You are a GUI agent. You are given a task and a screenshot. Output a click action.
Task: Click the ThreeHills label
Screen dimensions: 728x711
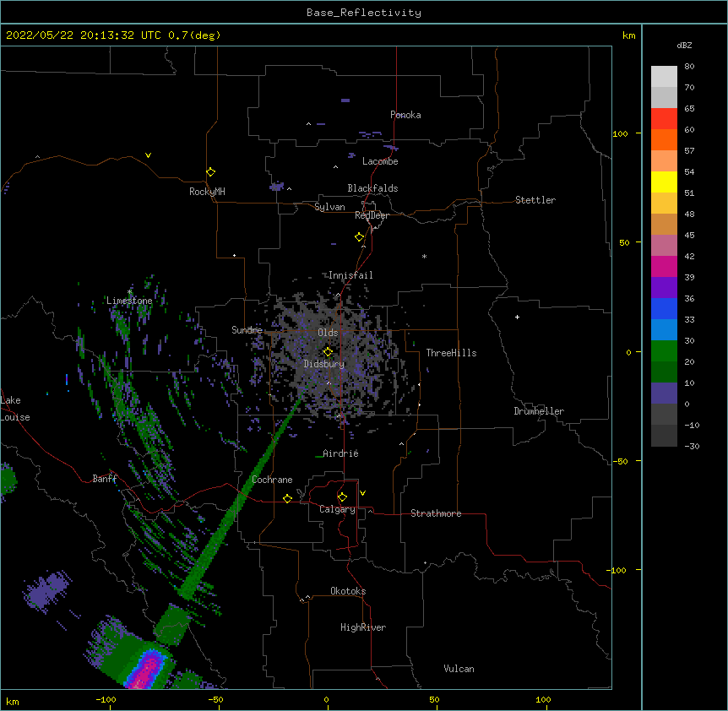point(451,353)
